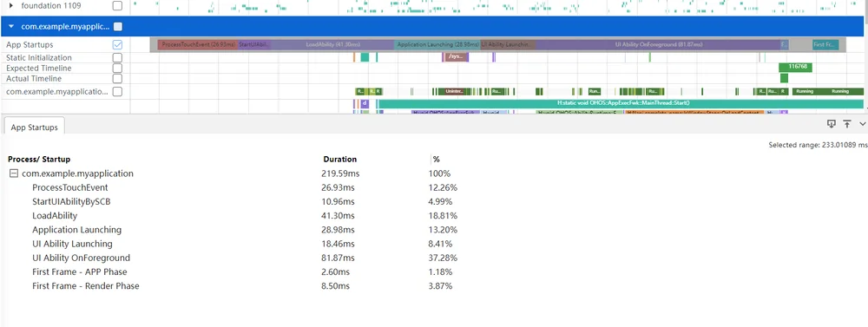The image size is (868, 327).
Task: Click the move-to-top arrow icon
Action: pos(847,124)
